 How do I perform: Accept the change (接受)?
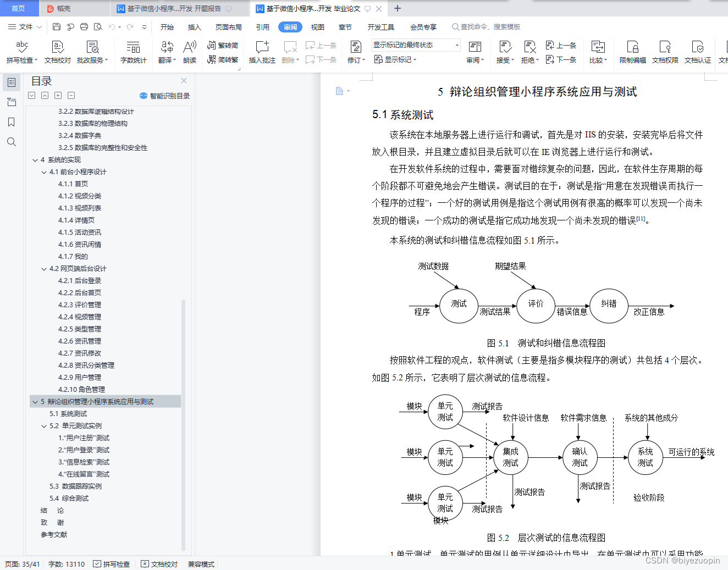505,52
